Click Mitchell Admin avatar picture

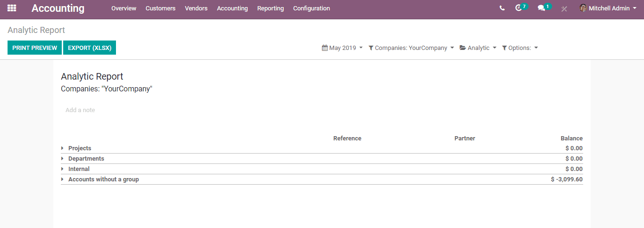[x=583, y=8]
